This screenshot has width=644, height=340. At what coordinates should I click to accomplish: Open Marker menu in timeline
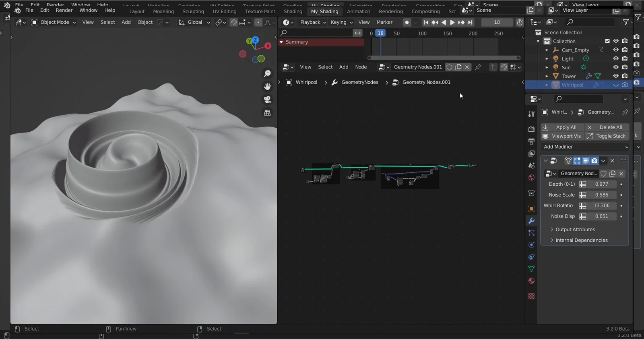click(384, 23)
